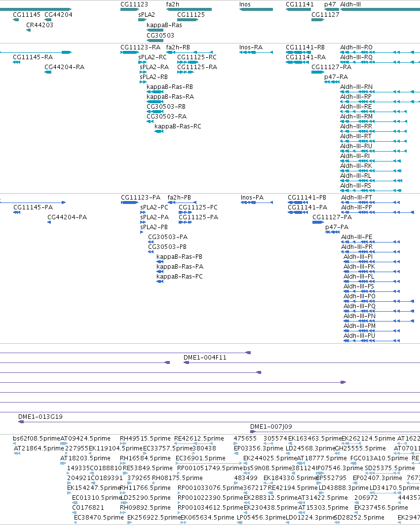
Task: Click EST RH11766.5prime
Action: click(145, 488)
